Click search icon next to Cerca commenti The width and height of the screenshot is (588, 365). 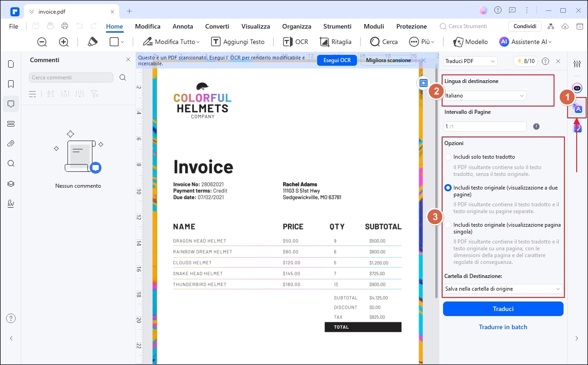click(x=123, y=78)
